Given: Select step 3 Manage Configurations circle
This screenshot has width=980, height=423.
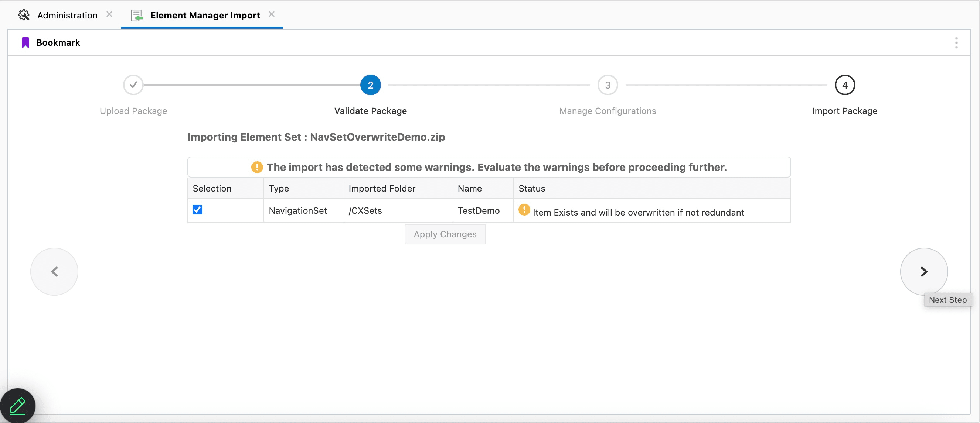Looking at the screenshot, I should [607, 85].
